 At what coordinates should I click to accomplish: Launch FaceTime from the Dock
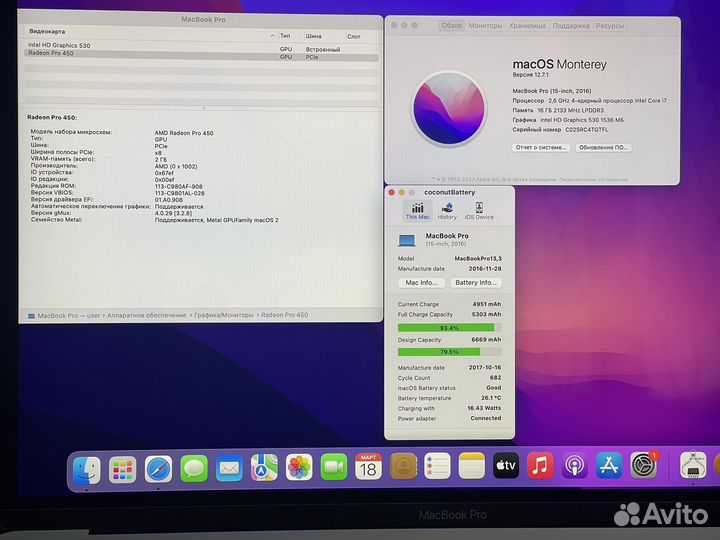coord(334,467)
